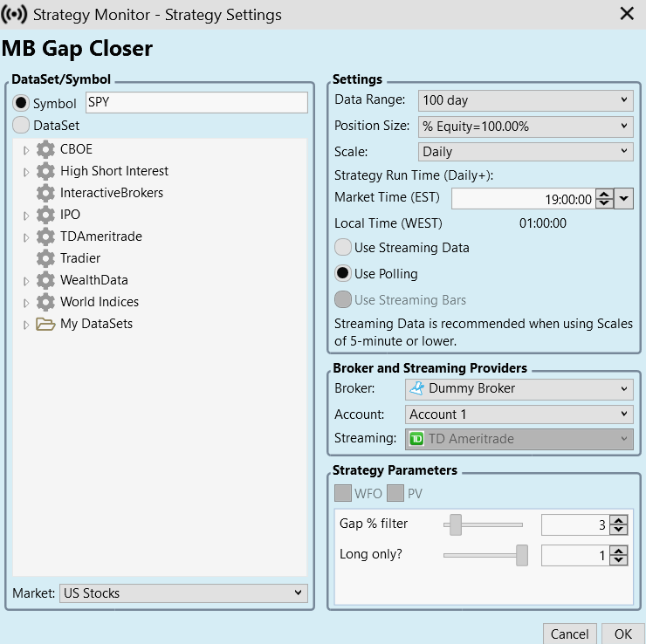This screenshot has width=646, height=644.
Task: Click the World Indices gear icon
Action: (x=45, y=302)
